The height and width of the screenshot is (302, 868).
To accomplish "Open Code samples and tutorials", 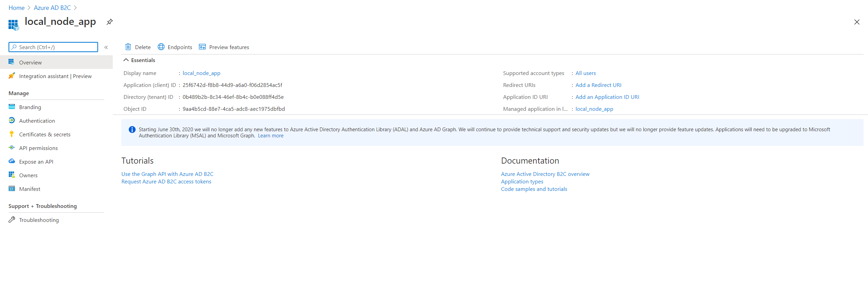I will click(534, 189).
